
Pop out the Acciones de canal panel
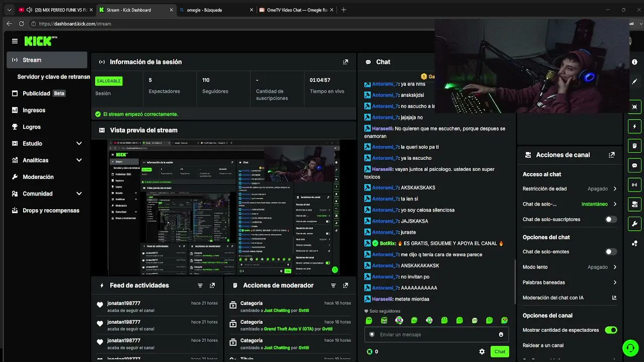(x=612, y=155)
